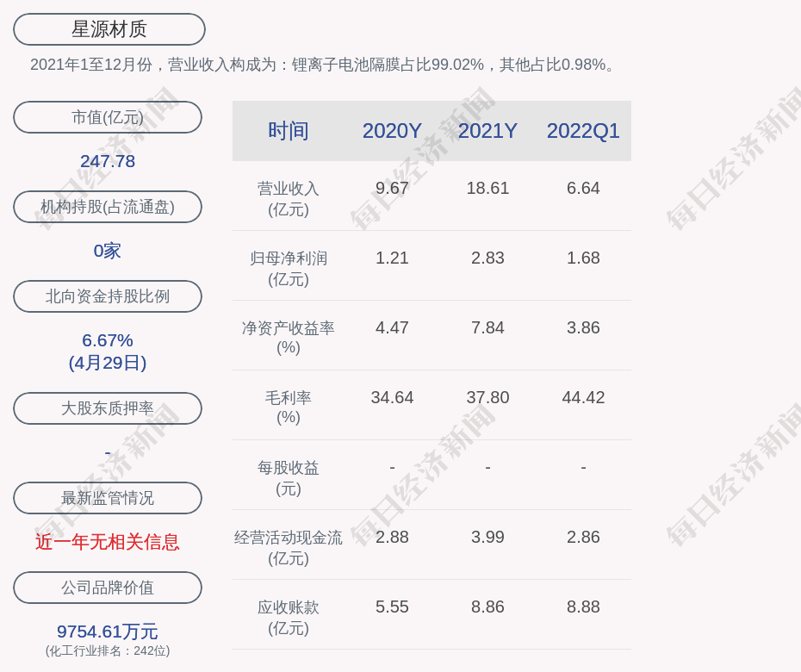
Task: Click the 星源材质 company name pill
Action: point(109,29)
